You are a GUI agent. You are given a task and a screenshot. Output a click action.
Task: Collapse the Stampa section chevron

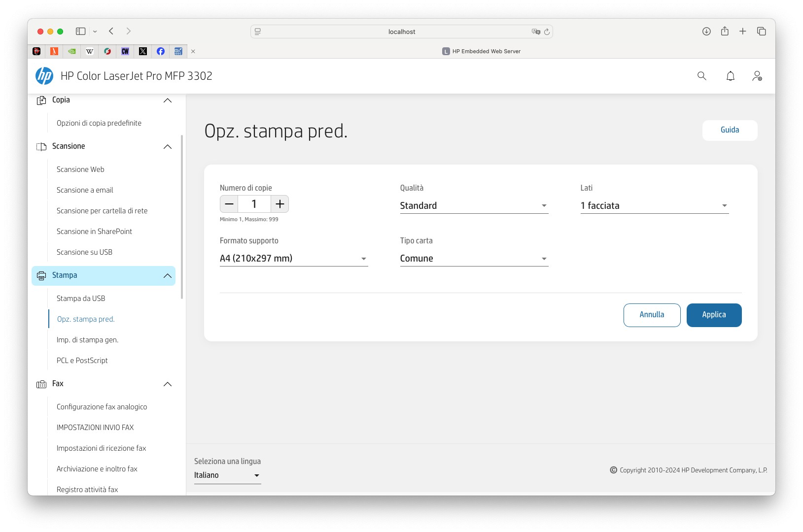pos(168,276)
